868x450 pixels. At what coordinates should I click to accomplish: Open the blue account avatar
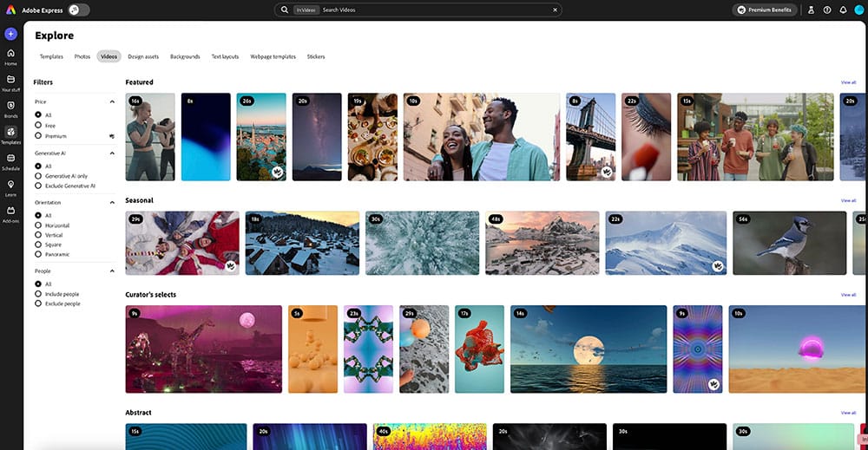[x=859, y=10]
